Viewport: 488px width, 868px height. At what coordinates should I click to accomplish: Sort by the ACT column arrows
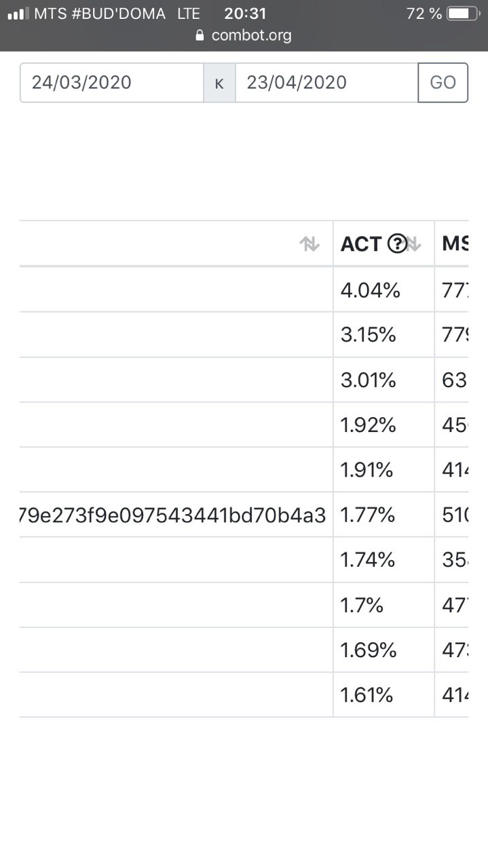coord(413,244)
